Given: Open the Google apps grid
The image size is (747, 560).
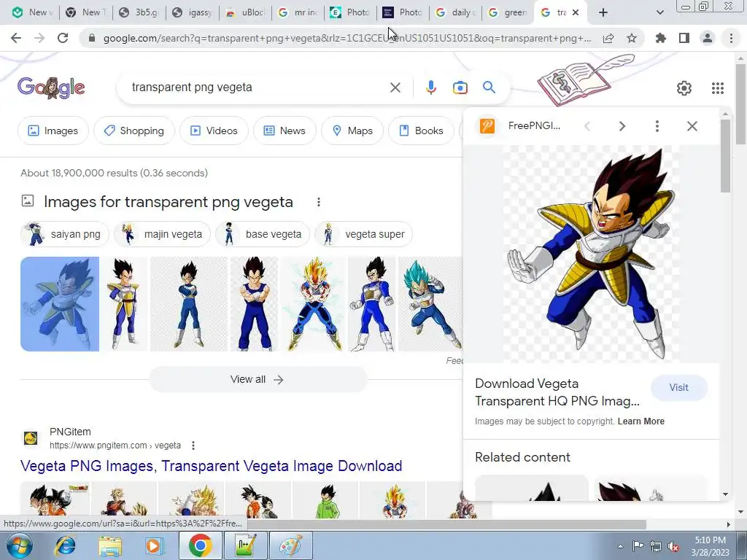Looking at the screenshot, I should click(718, 88).
